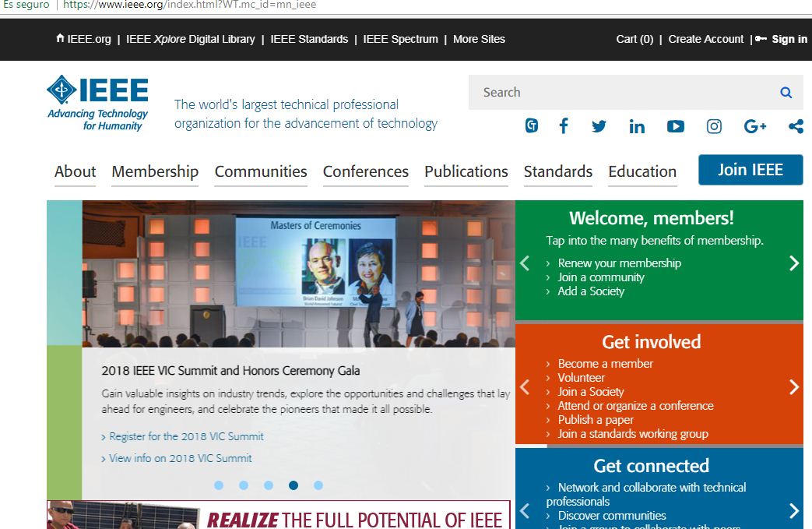This screenshot has height=529, width=812.
Task: Click IEEE.org top bar link
Action: (89, 39)
